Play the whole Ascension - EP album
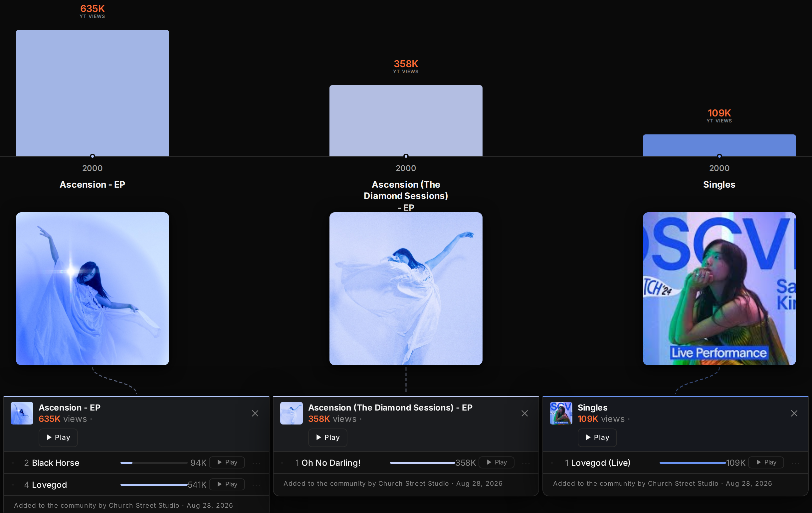Screen dimensions: 812x513 (58, 437)
